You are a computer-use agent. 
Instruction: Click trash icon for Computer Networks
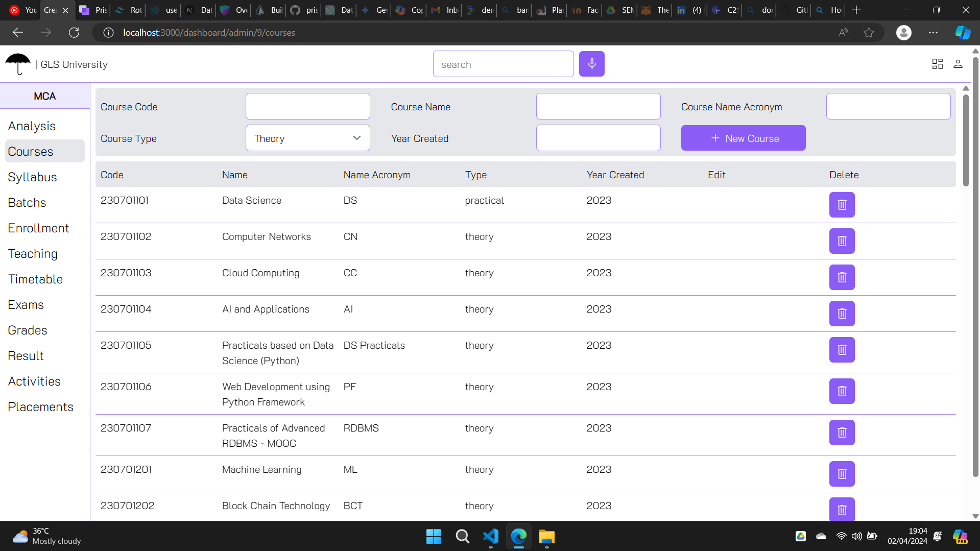coord(842,241)
